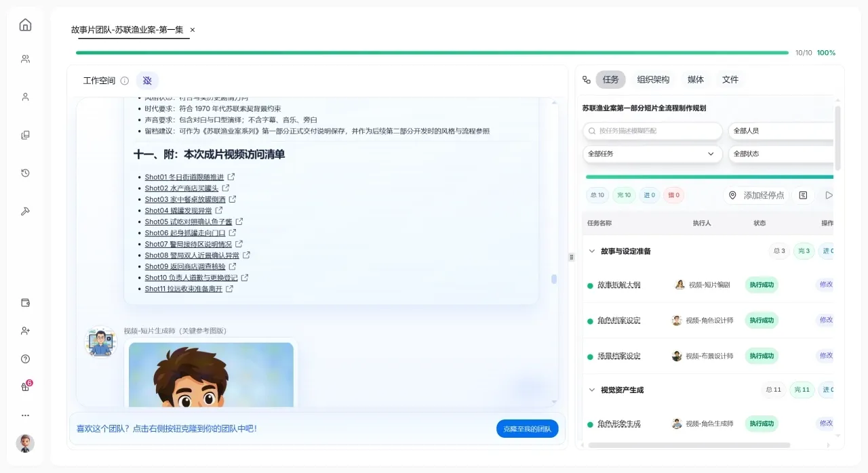868x473 pixels.
Task: Switch to the 媒体 tab
Action: tap(696, 80)
